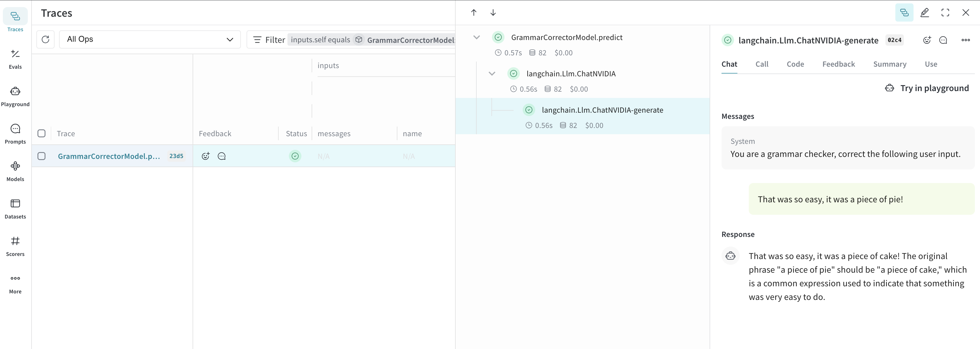
Task: Toggle fullscreen for call detail panel
Action: (945, 12)
